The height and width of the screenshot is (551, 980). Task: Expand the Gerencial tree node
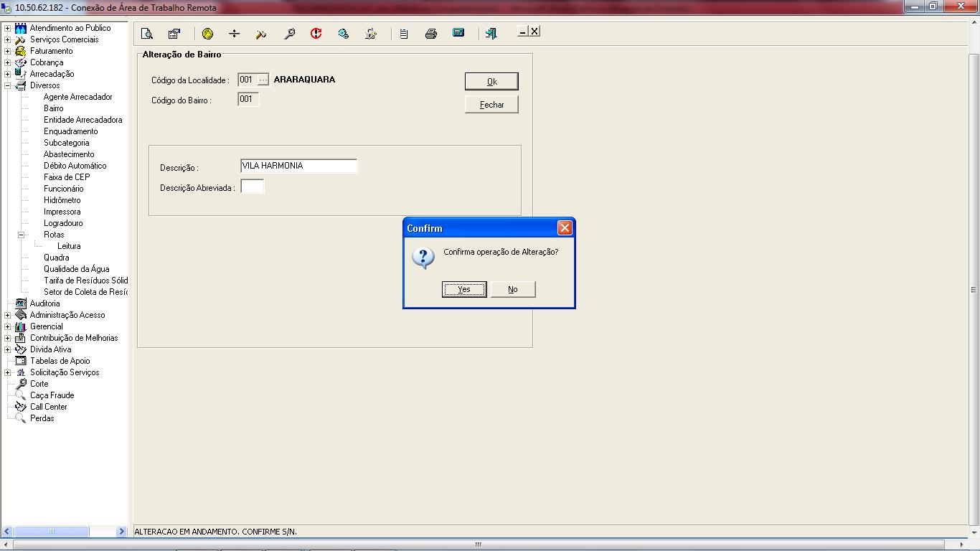(8, 326)
